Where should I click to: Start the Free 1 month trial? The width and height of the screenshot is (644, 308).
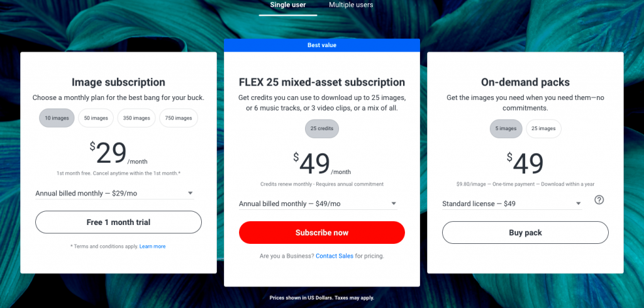[118, 222]
